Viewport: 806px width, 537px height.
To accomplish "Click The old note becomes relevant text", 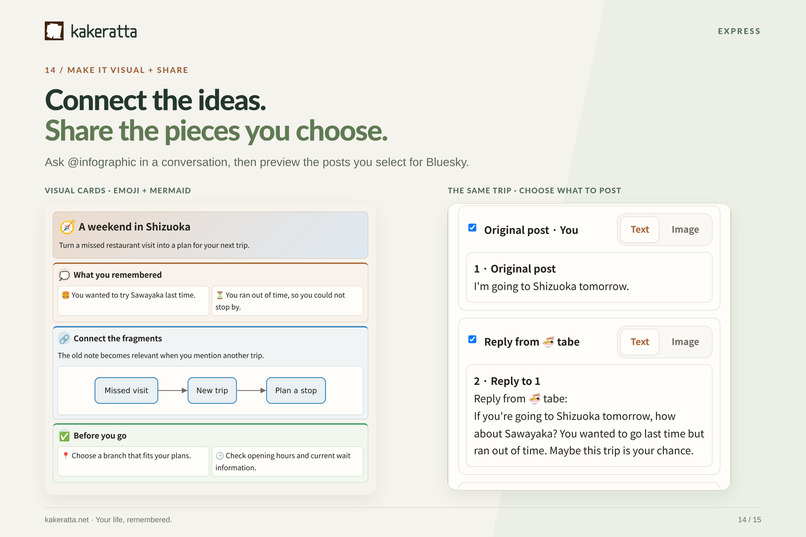I will tap(160, 356).
